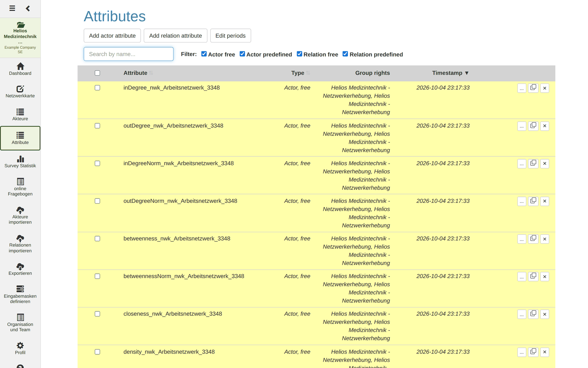Open Akteure importieren

[x=20, y=215]
